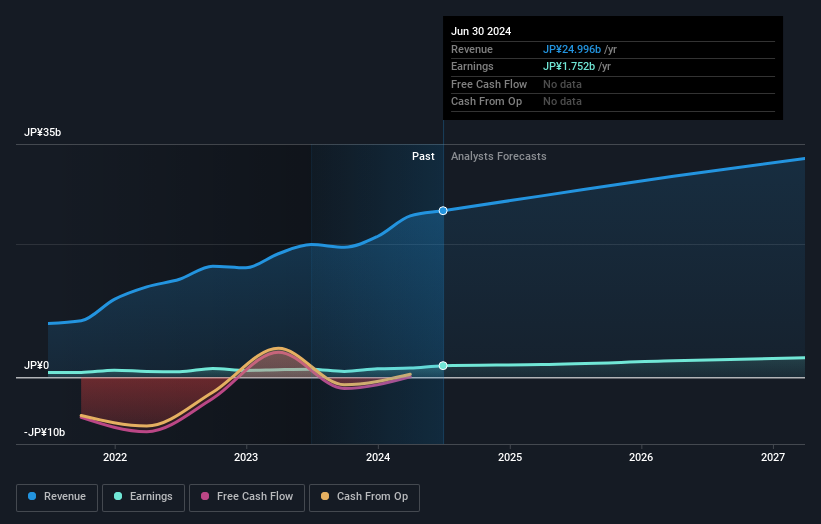Viewport: 821px width, 524px height.
Task: Click the 2025 x-axis label
Action: click(510, 457)
